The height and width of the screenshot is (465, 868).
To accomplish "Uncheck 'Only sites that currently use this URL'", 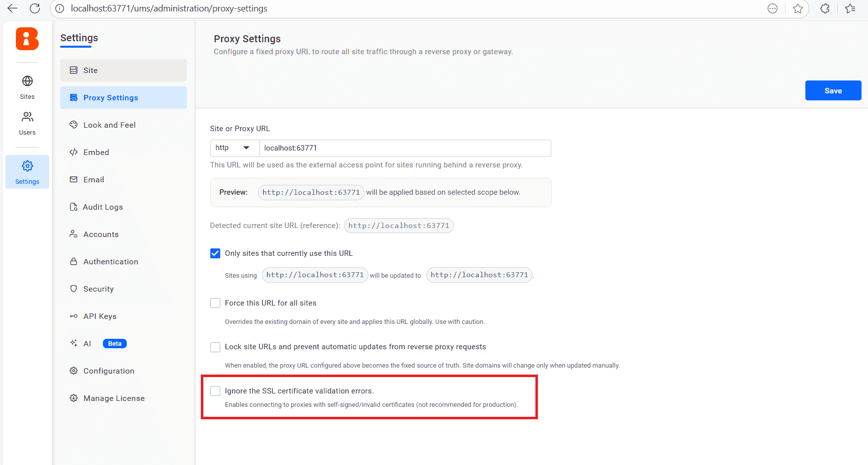I will click(x=215, y=253).
